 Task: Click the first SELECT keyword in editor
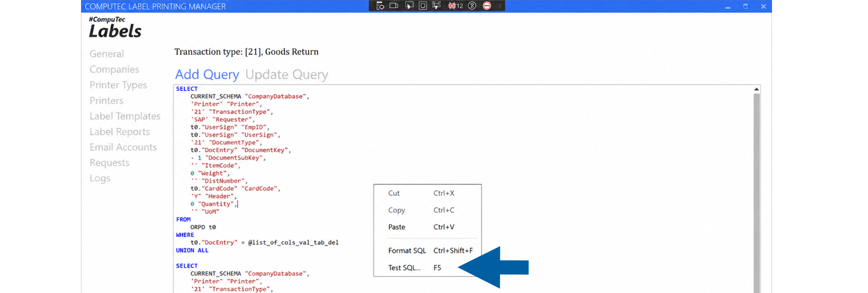(x=187, y=89)
